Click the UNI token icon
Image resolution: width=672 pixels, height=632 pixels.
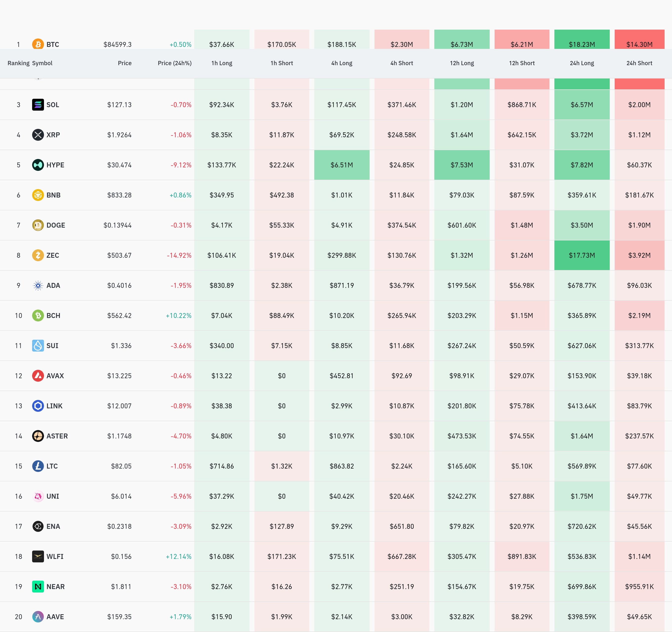pyautogui.click(x=38, y=496)
